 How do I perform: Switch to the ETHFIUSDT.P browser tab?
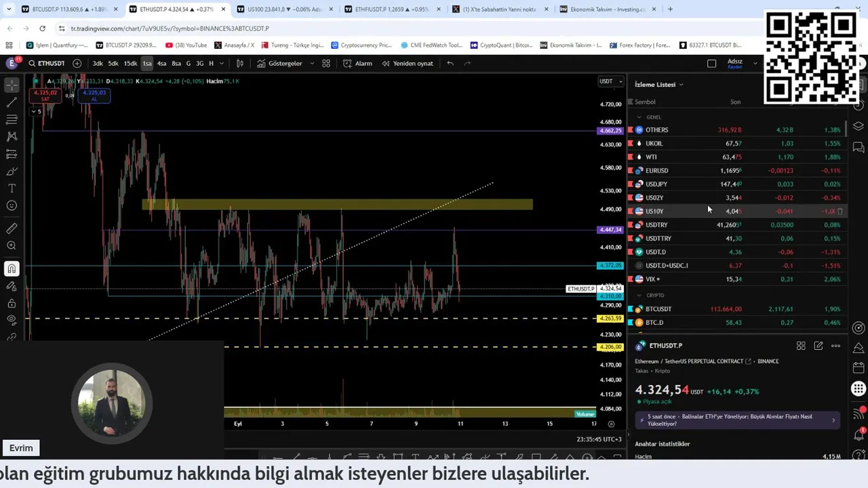pos(393,9)
